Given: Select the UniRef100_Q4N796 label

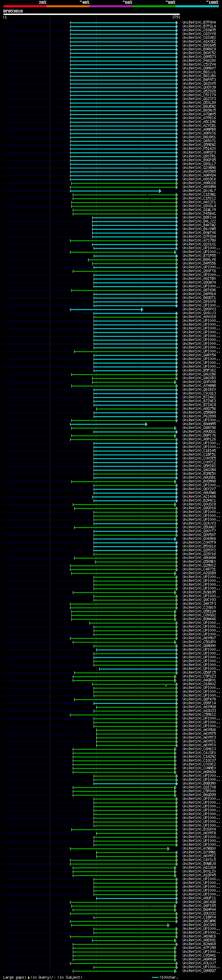Looking at the screenshot, I should point(199,428).
